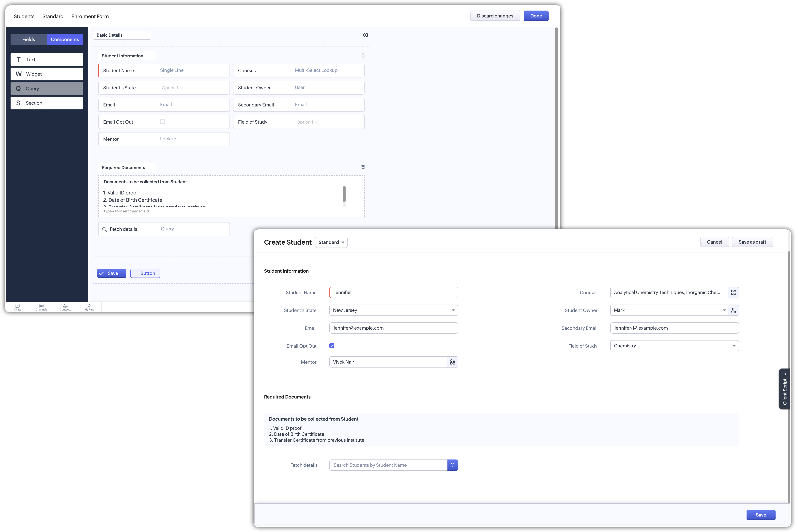Switch to the Fields tab

[29, 39]
